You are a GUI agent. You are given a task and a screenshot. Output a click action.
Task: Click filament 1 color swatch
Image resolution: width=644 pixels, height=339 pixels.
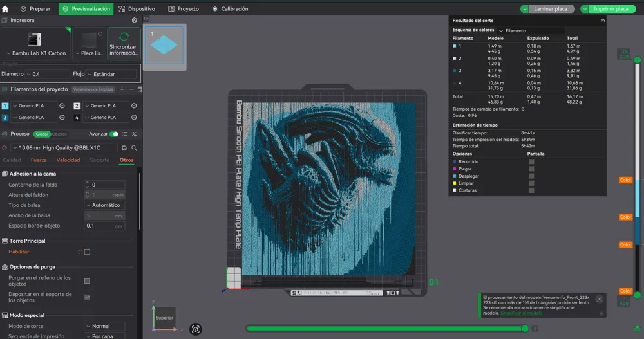pos(5,106)
